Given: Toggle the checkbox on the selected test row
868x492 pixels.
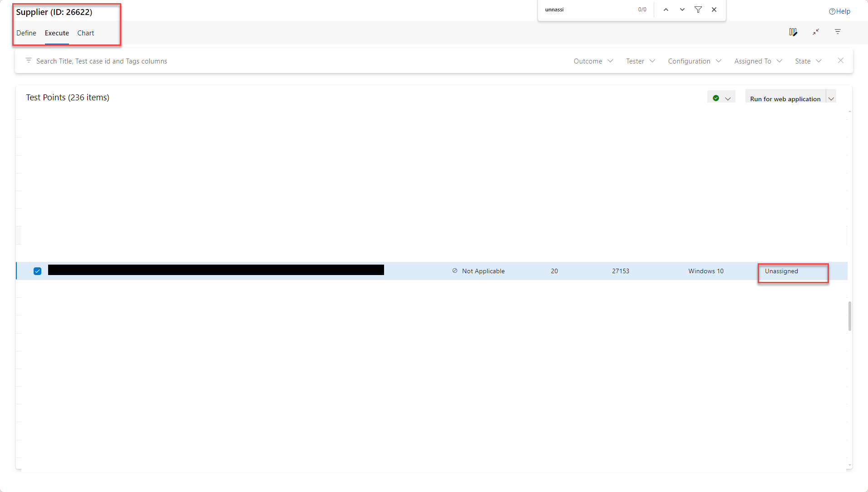Looking at the screenshot, I should coord(37,271).
